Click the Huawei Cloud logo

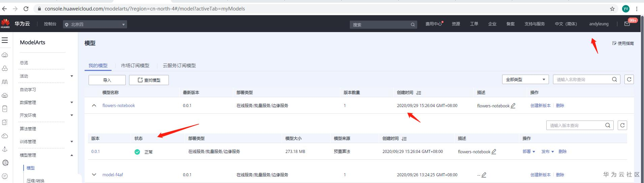(x=5, y=24)
